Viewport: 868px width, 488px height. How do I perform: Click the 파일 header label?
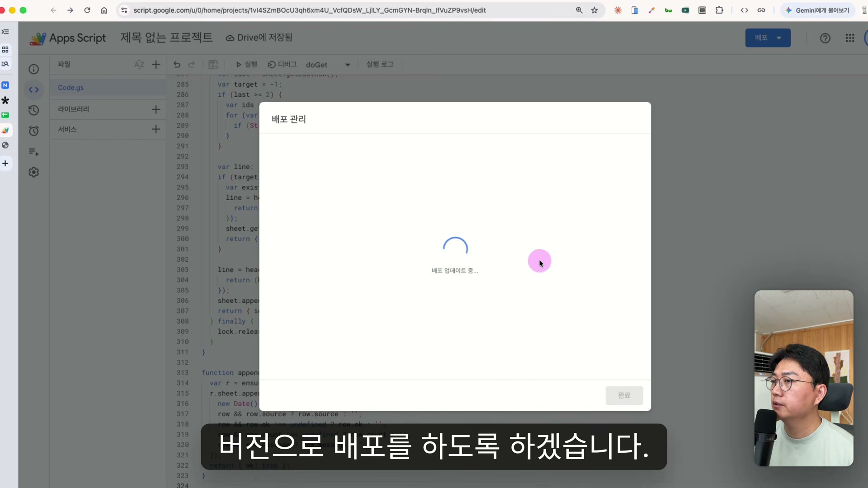click(64, 65)
